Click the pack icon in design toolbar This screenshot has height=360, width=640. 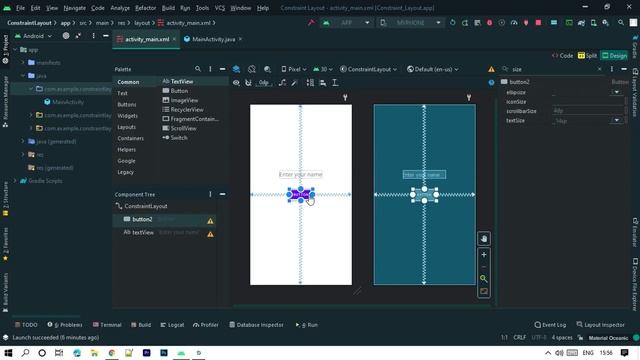pos(310,83)
